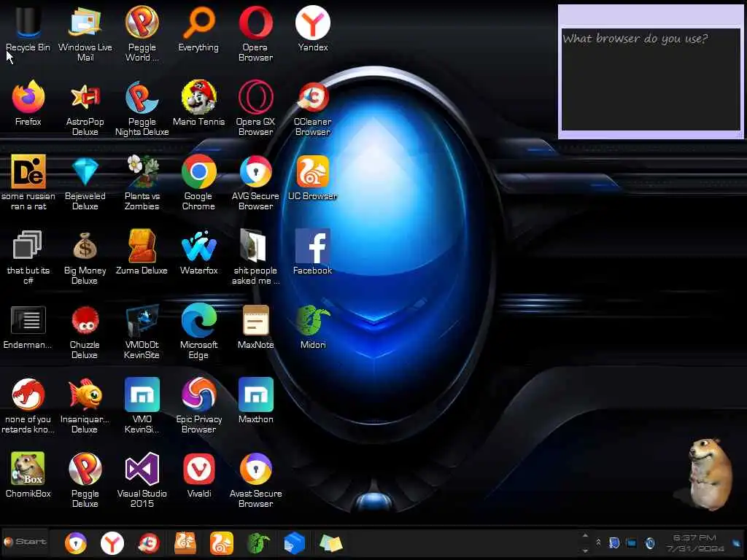Open the Recycle Bin desktop icon
747x560 pixels.
28,28
